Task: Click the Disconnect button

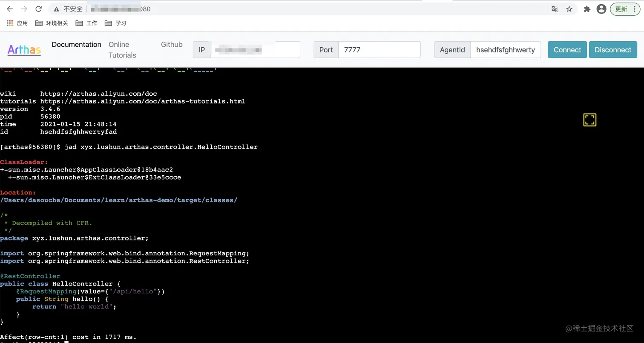Action: [613, 50]
